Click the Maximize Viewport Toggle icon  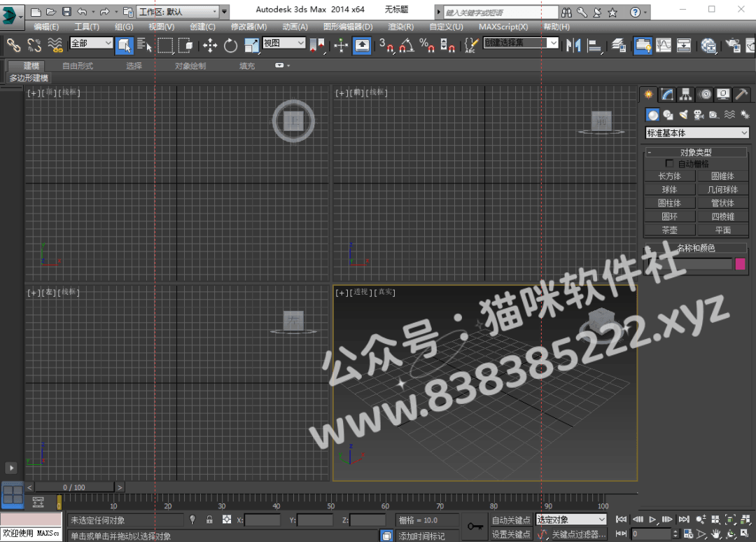pos(745,534)
